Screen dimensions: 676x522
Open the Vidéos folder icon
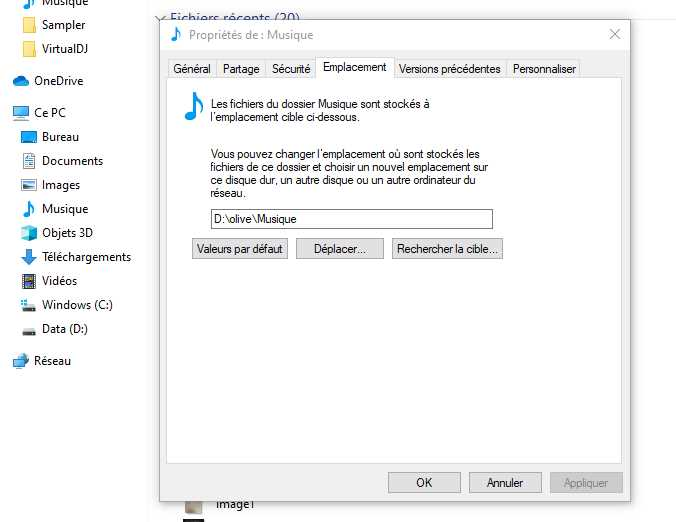(29, 281)
